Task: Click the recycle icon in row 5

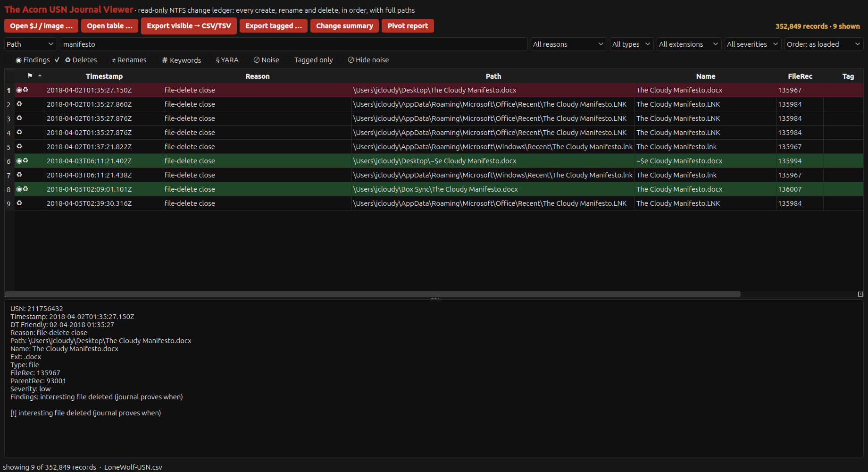Action: click(19, 146)
